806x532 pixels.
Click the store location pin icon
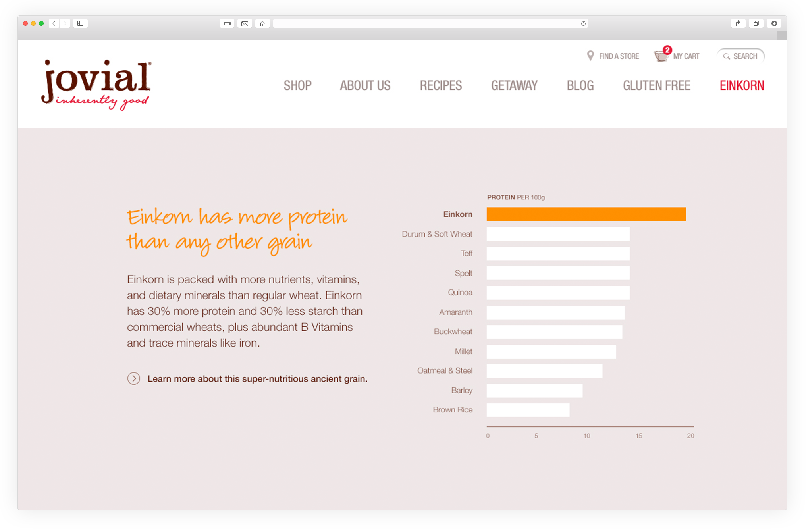coord(590,56)
